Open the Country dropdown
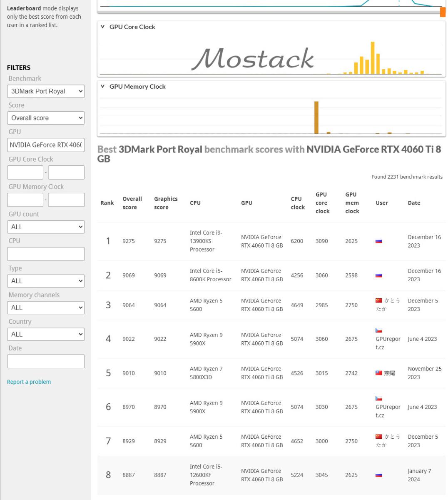The image size is (448, 500). pyautogui.click(x=46, y=334)
